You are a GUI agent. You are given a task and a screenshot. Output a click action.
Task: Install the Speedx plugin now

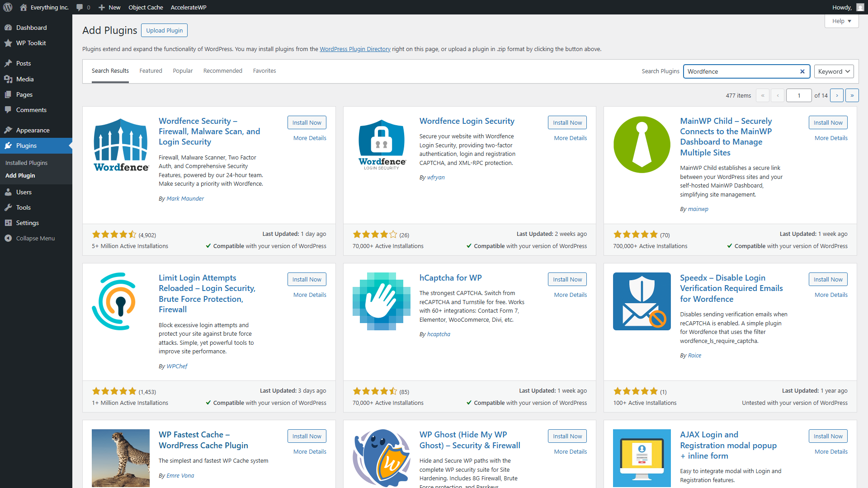click(828, 279)
